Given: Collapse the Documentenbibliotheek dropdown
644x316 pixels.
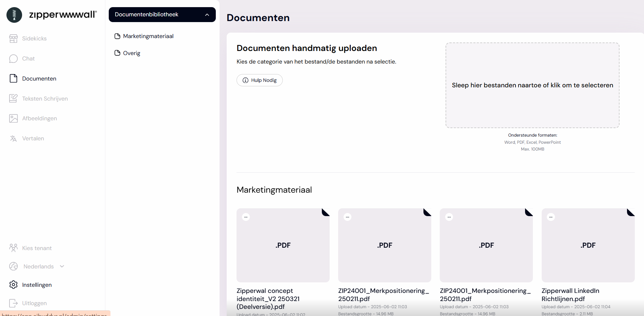Looking at the screenshot, I should click(x=162, y=15).
